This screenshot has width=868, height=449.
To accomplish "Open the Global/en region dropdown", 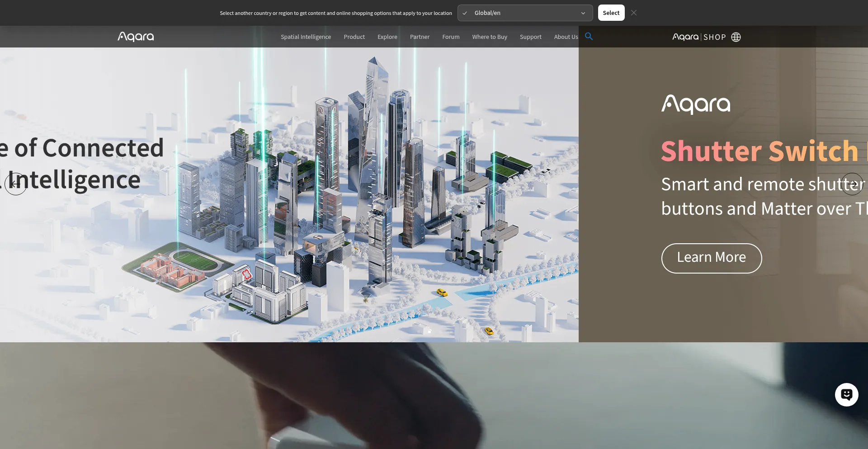I will (x=524, y=13).
